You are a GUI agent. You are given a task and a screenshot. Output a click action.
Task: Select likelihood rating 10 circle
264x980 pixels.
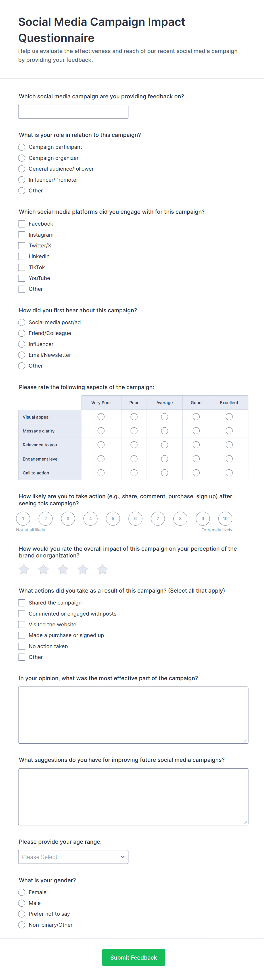[225, 518]
